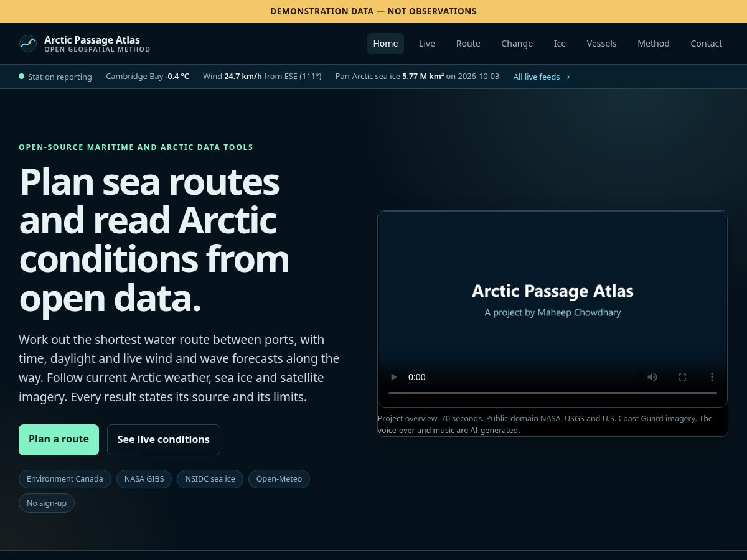
Task: Click the Cambridge Bay -0.4 °C reading
Action: (x=148, y=77)
